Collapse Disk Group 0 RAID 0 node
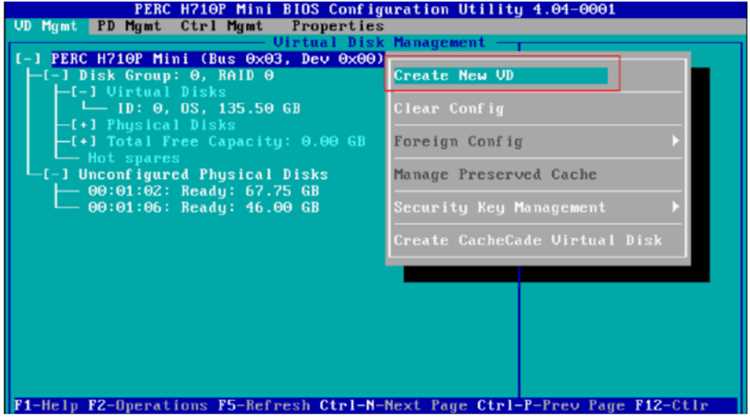 pos(55,76)
